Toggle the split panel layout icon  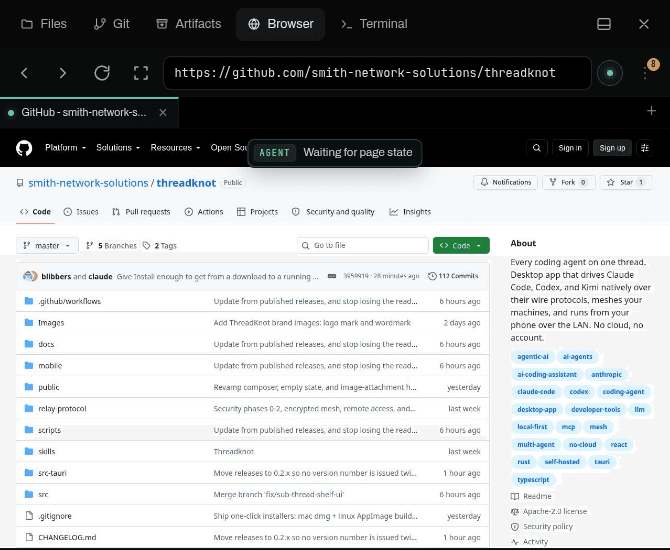[x=603, y=24]
